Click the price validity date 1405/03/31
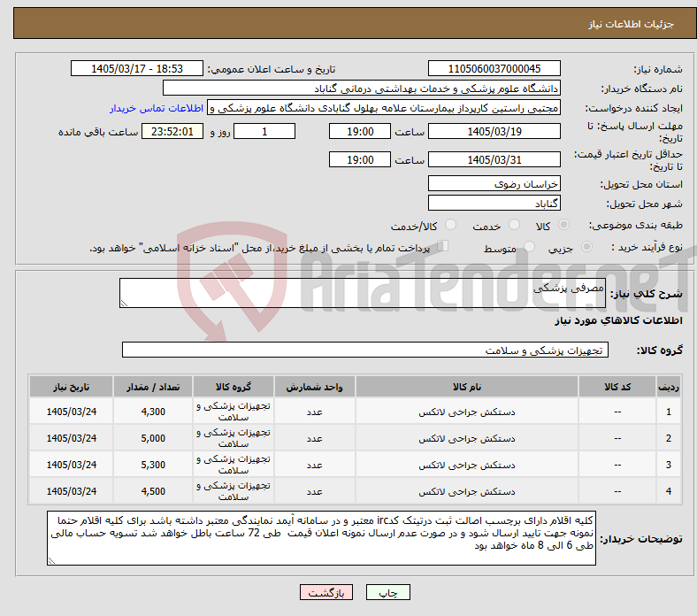Viewport: 697px width, 616px height. coord(494,159)
